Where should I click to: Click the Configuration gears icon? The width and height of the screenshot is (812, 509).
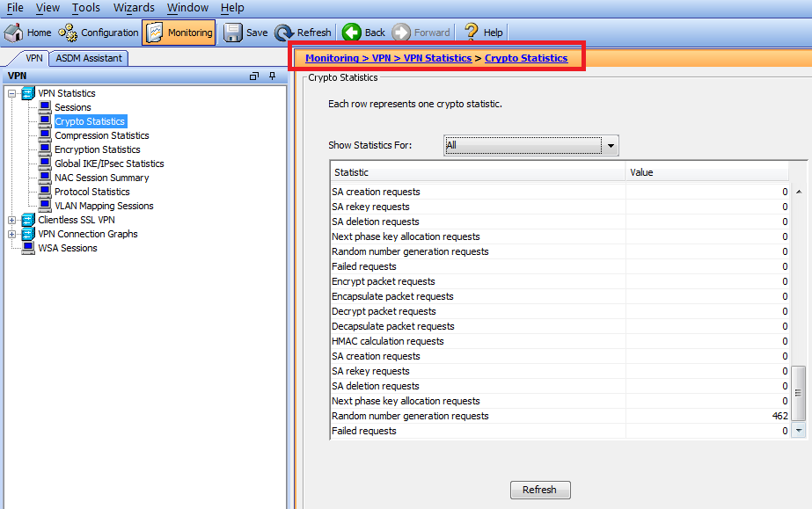point(68,33)
